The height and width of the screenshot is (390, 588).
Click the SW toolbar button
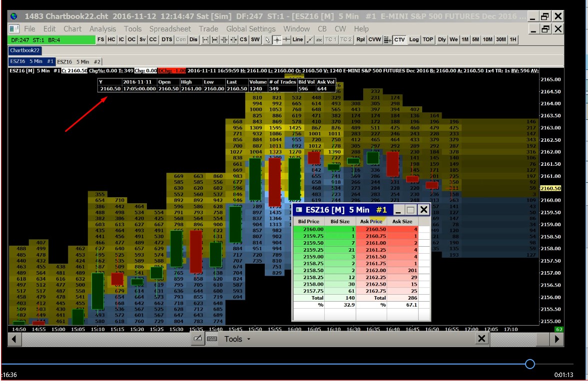[255, 40]
